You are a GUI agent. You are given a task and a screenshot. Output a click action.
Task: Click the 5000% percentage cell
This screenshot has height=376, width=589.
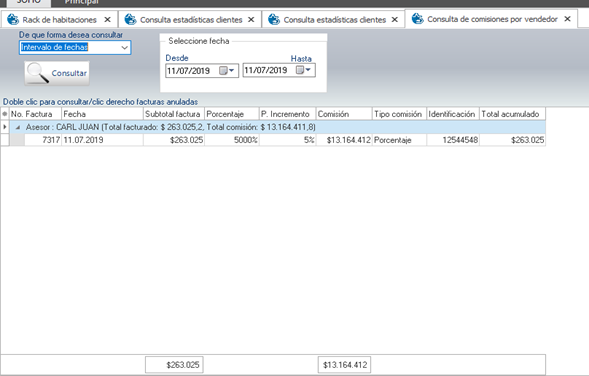[232, 140]
